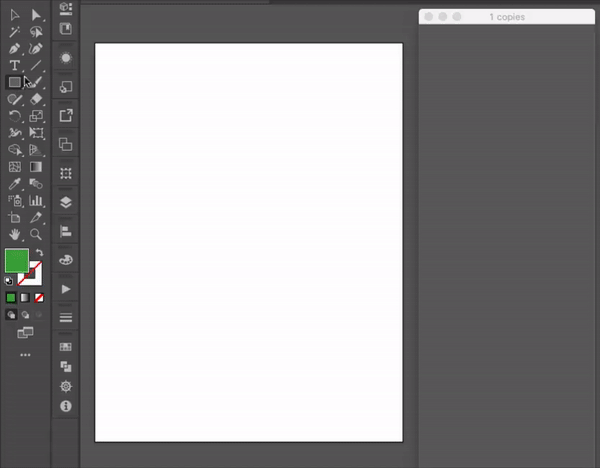Open the Appearance panel sun icon
The width and height of the screenshot is (600, 468).
(66, 58)
